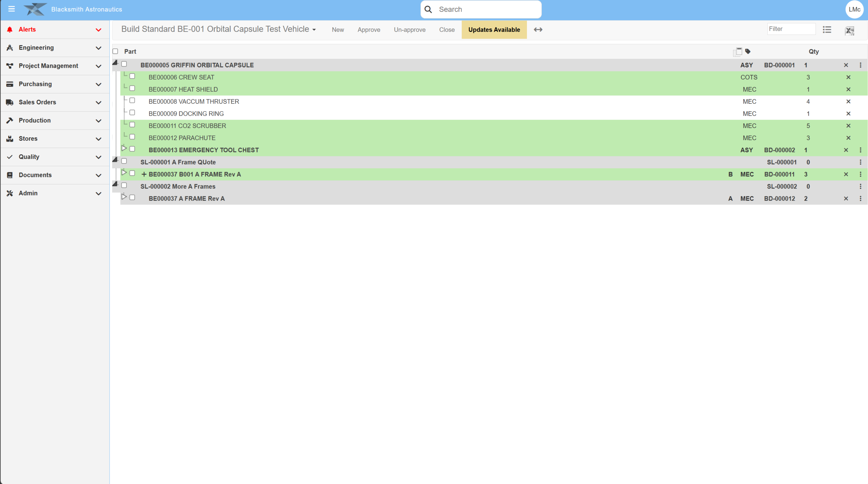Remove the BE000007 HEAT SHIELD row
The height and width of the screenshot is (484, 868).
(x=848, y=90)
